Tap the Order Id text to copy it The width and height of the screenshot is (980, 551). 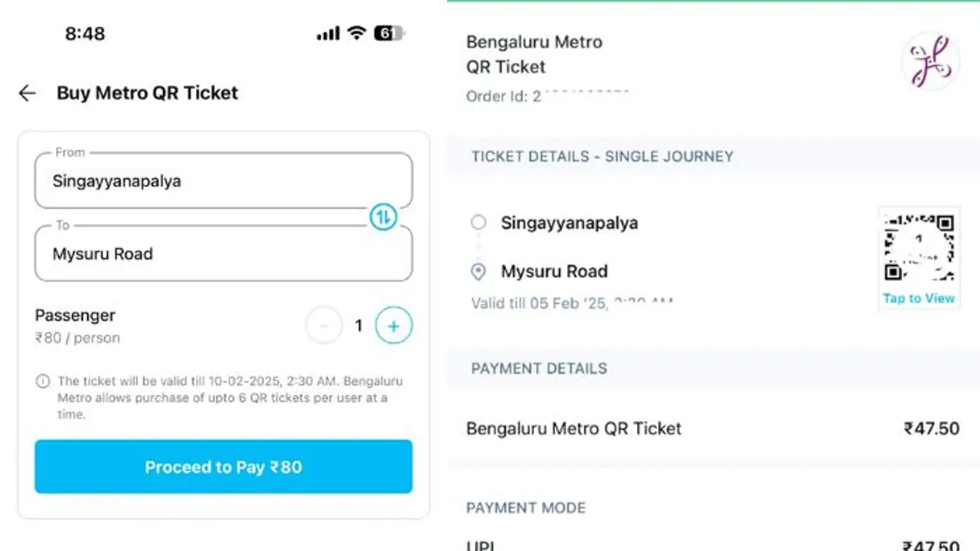pyautogui.click(x=548, y=96)
